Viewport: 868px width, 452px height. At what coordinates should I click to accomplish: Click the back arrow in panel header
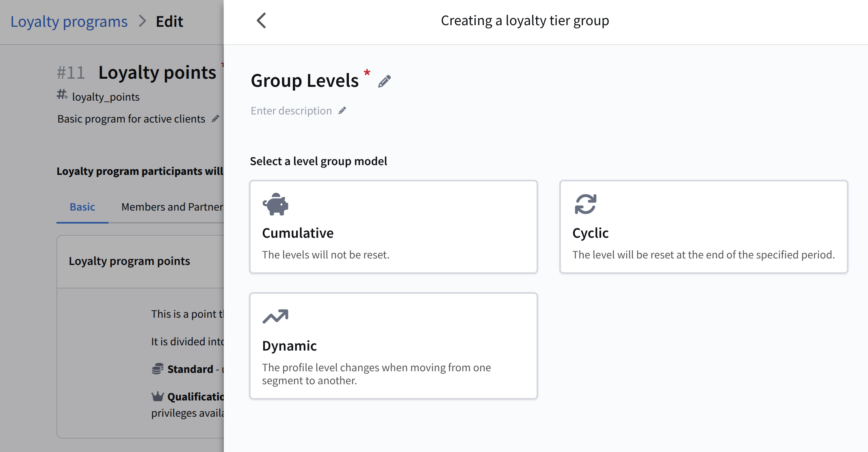click(x=261, y=21)
